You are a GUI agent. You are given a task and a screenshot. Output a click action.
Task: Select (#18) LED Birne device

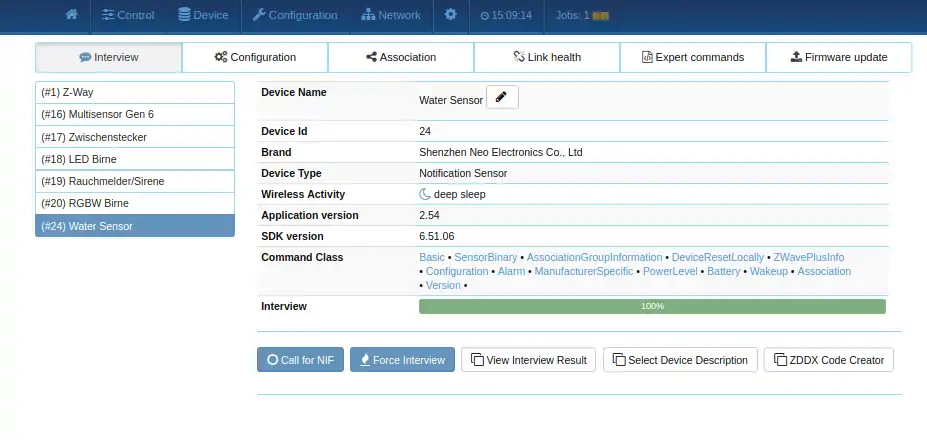[x=135, y=159]
